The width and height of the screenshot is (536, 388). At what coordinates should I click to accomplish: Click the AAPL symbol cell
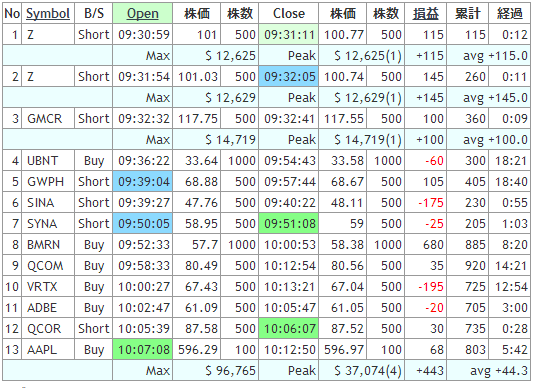click(x=48, y=350)
